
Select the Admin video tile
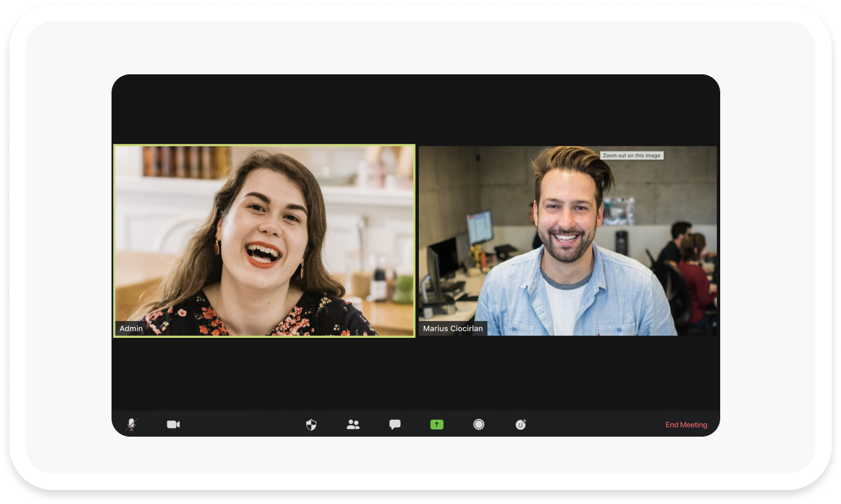tap(264, 241)
